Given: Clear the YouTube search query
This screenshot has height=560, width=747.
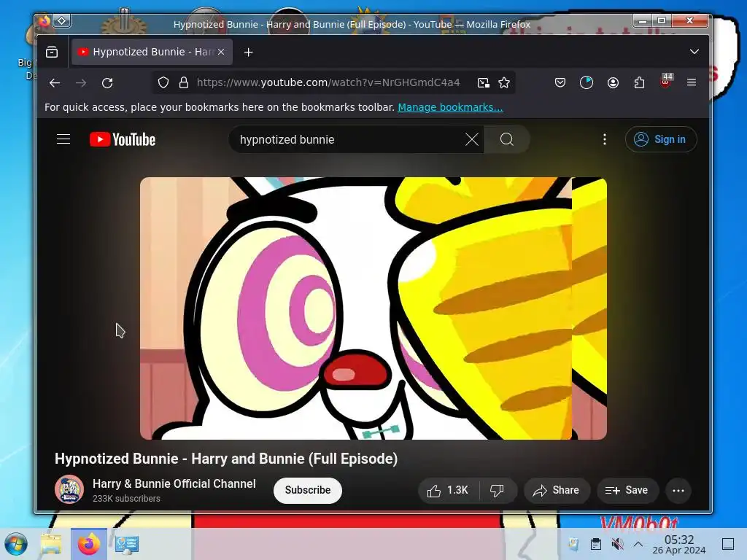Looking at the screenshot, I should click(472, 139).
